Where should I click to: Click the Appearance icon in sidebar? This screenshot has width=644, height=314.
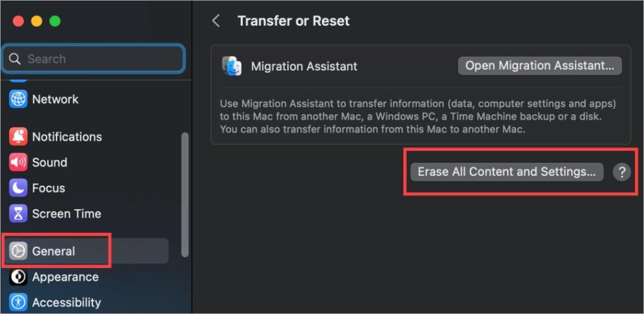coord(18,277)
